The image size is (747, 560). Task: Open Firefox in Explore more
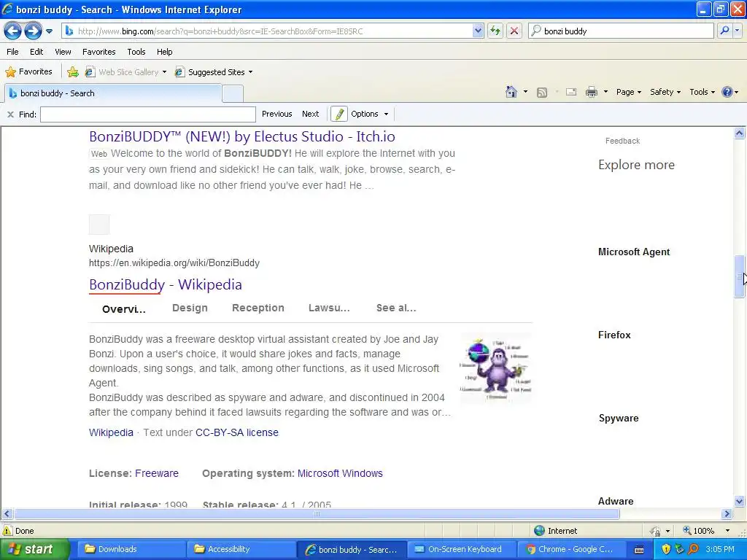(x=614, y=335)
